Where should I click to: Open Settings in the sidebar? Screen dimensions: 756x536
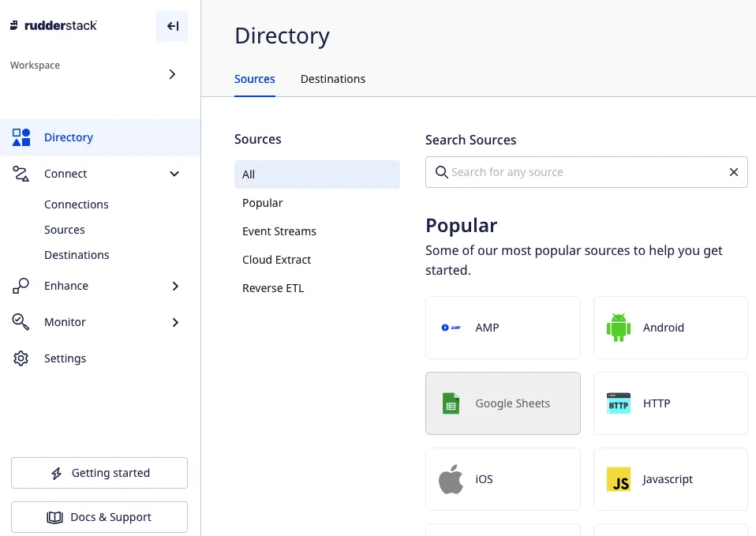coord(65,358)
